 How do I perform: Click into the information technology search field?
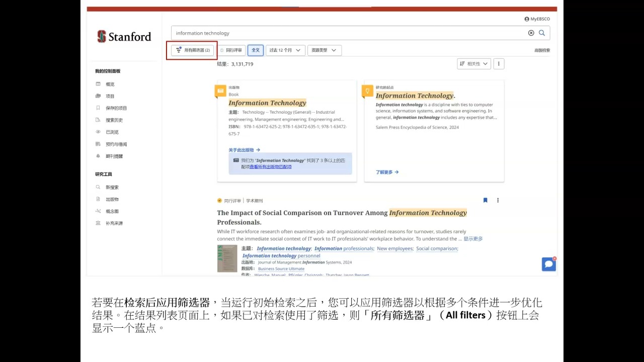tap(349, 33)
